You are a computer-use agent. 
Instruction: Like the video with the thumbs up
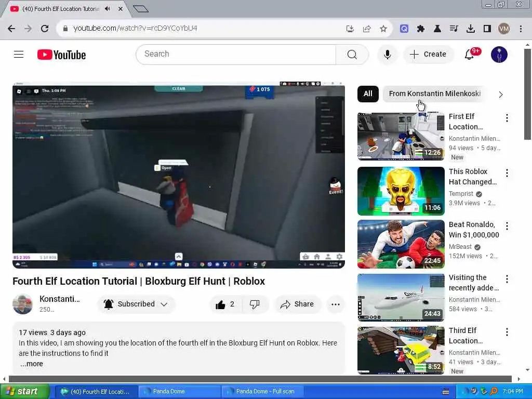(x=225, y=304)
